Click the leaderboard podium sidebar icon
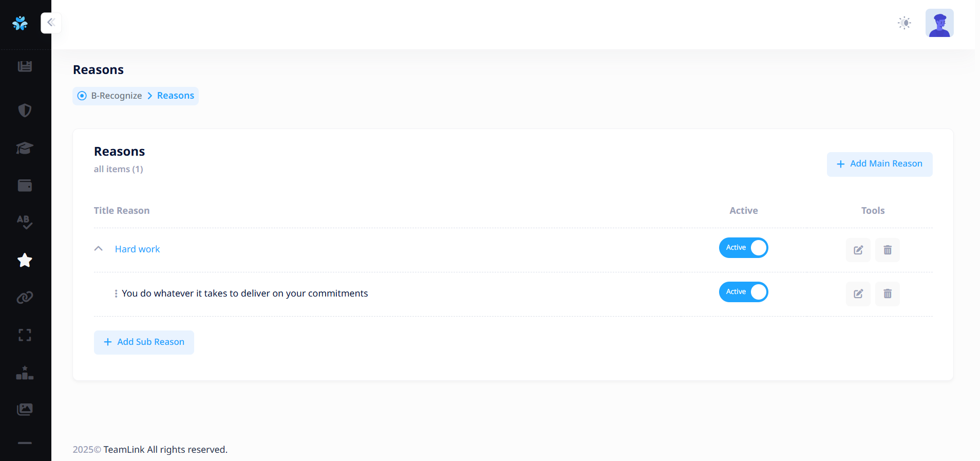This screenshot has width=980, height=461. 25,373
